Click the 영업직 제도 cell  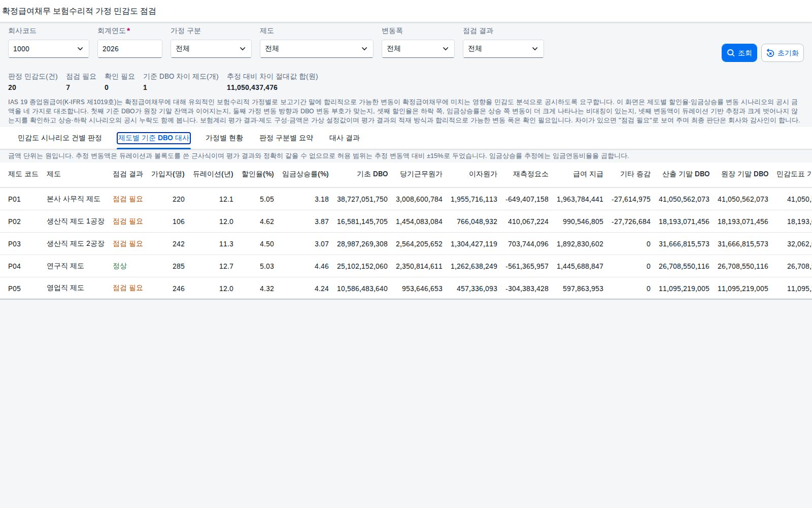65,288
